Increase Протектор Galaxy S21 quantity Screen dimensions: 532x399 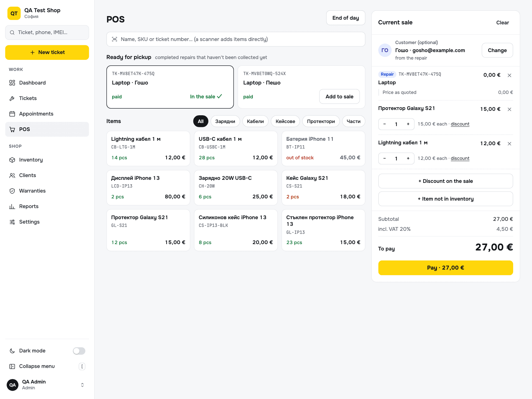tap(408, 124)
